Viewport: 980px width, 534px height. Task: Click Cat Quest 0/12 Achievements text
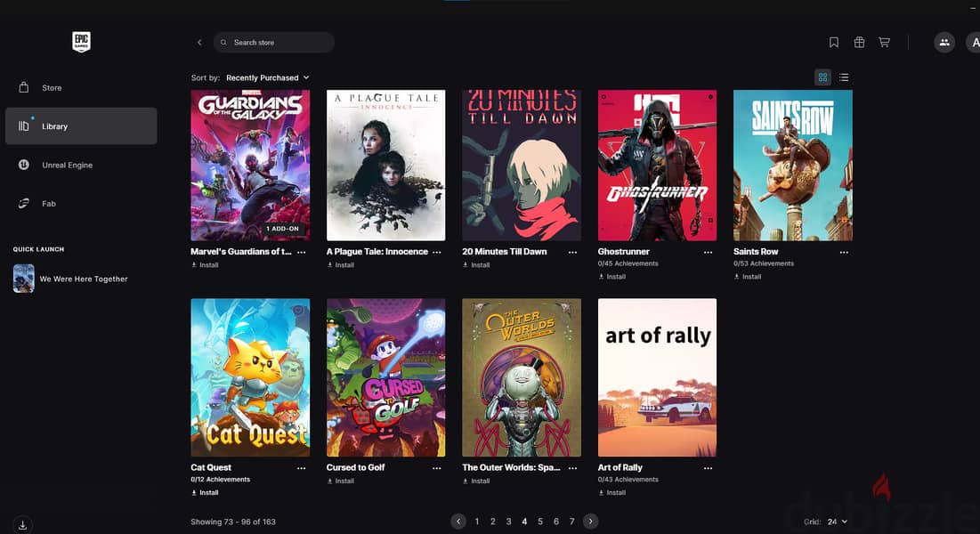[220, 480]
